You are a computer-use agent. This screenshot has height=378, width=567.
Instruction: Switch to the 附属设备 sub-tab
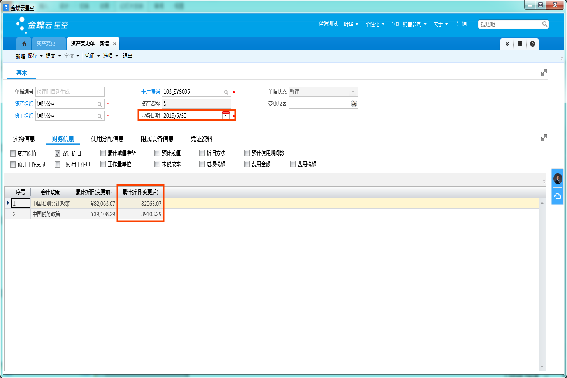(157, 139)
